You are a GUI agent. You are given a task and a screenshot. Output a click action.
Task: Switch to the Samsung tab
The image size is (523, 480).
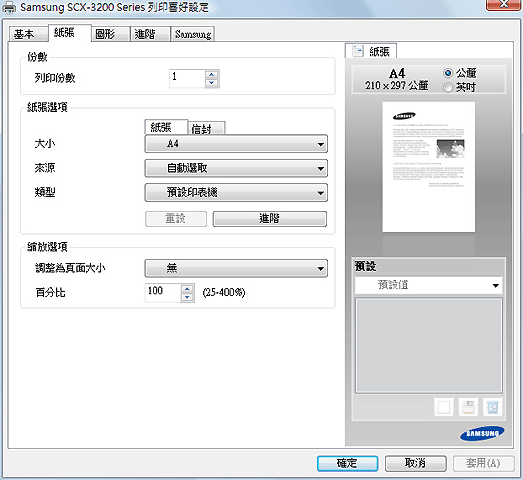pos(192,34)
